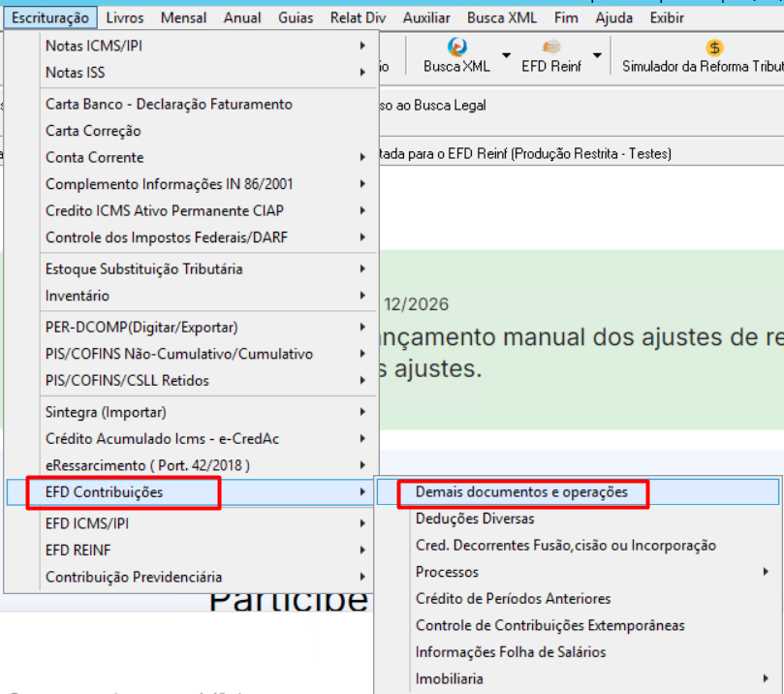
Task: Select Carta Correção menu entry
Action: 190,131
